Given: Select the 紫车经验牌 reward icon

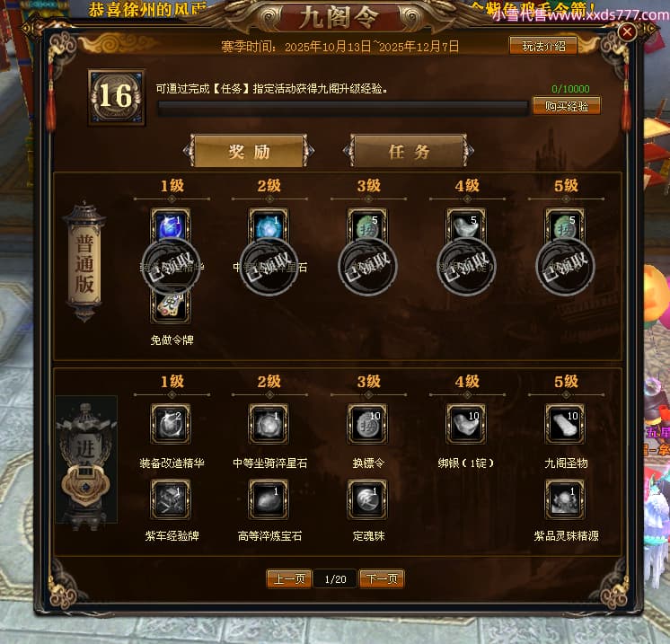Looking at the screenshot, I should [x=171, y=499].
